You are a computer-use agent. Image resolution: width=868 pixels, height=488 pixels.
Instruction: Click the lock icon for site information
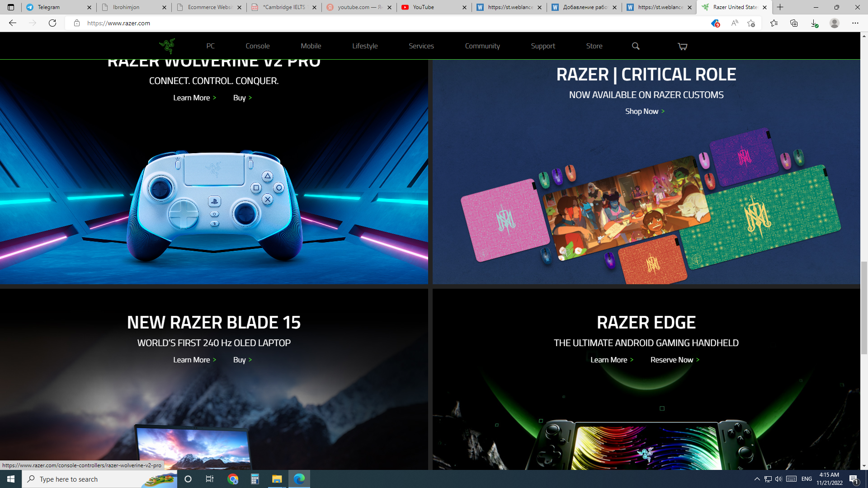coord(77,23)
